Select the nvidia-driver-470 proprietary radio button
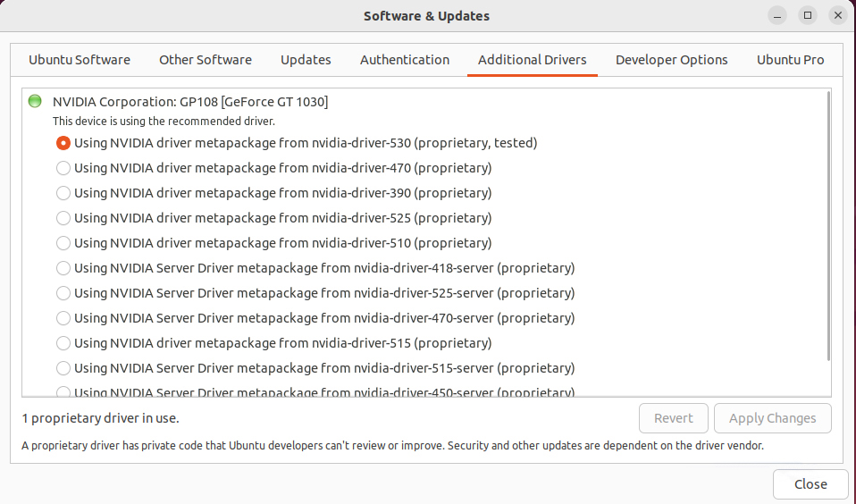 [x=63, y=168]
